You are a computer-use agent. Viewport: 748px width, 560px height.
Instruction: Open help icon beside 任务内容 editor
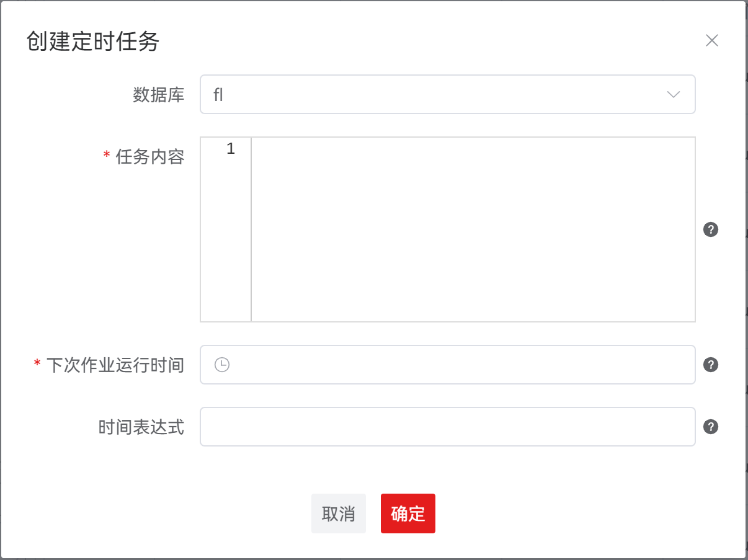pos(711,229)
